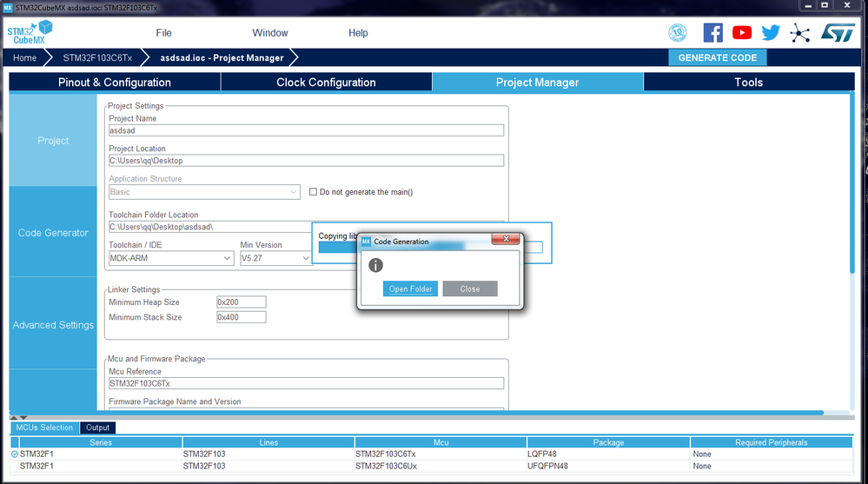Switch to Clock Configuration tab

326,82
